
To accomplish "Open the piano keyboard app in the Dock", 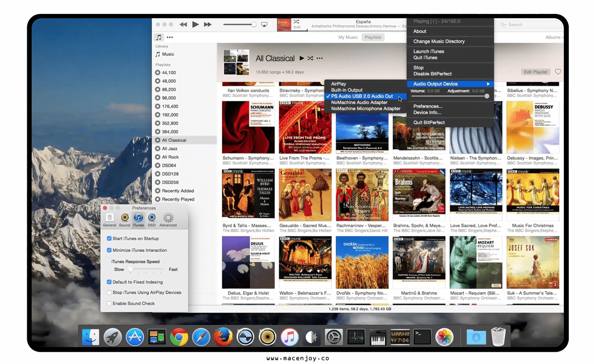I will point(378,337).
